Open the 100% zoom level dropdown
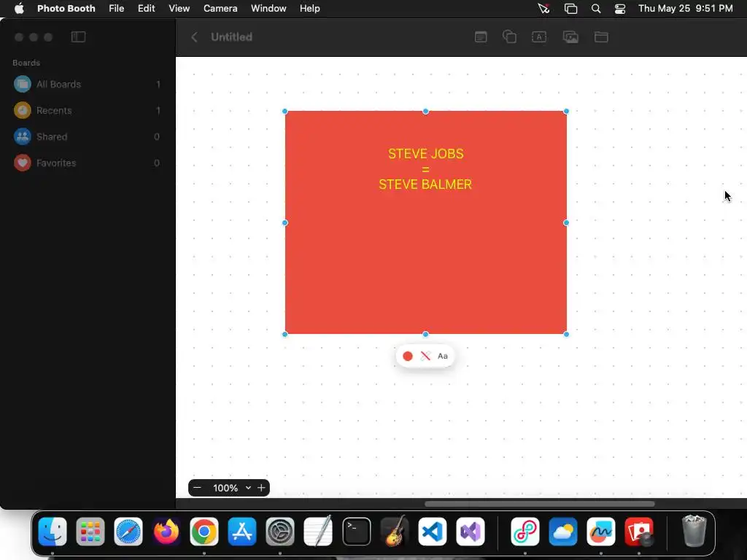 pos(231,488)
